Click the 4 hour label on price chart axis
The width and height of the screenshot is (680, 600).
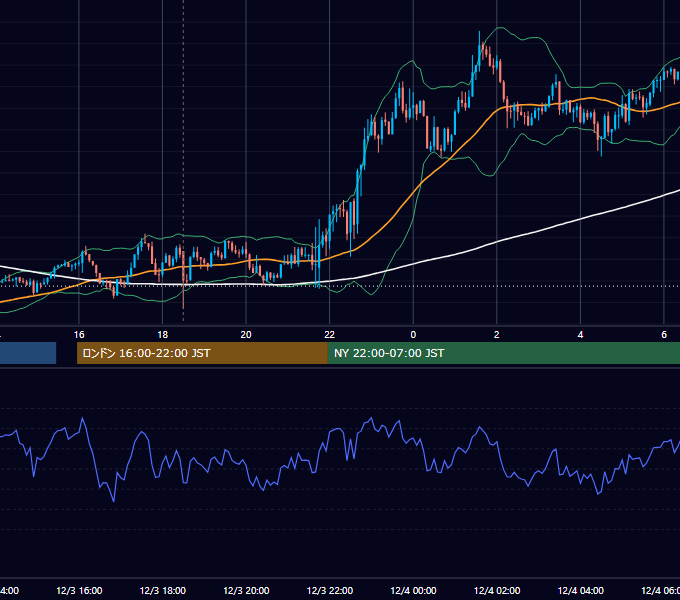[580, 335]
